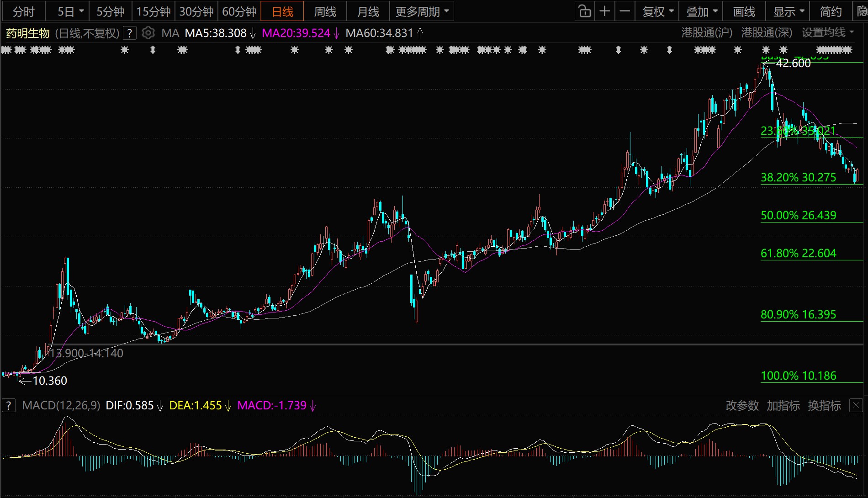Viewport: 868px width, 498px height.
Task: Click help question mark beside 药明生物
Action: 130,33
